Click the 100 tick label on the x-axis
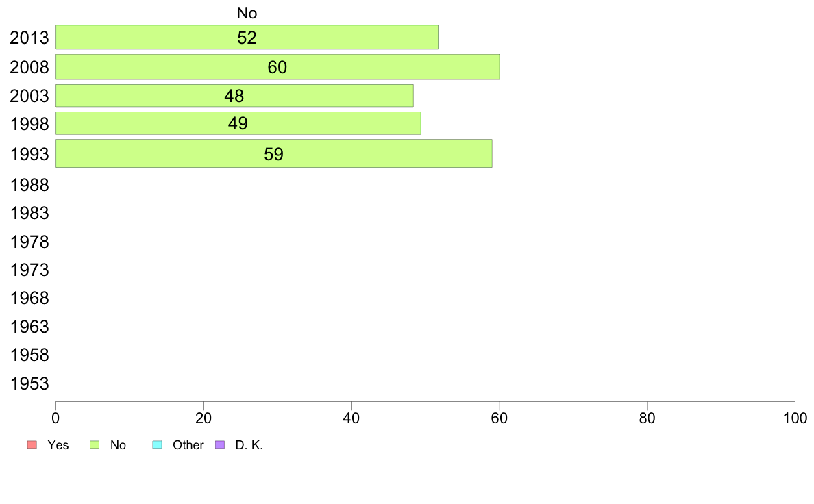The image size is (814, 504). click(795, 417)
